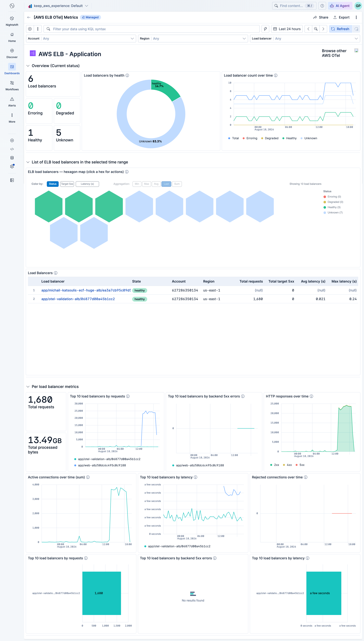Open Discover from the sidebar
Image resolution: width=364 pixels, height=641 pixels.
tap(12, 53)
